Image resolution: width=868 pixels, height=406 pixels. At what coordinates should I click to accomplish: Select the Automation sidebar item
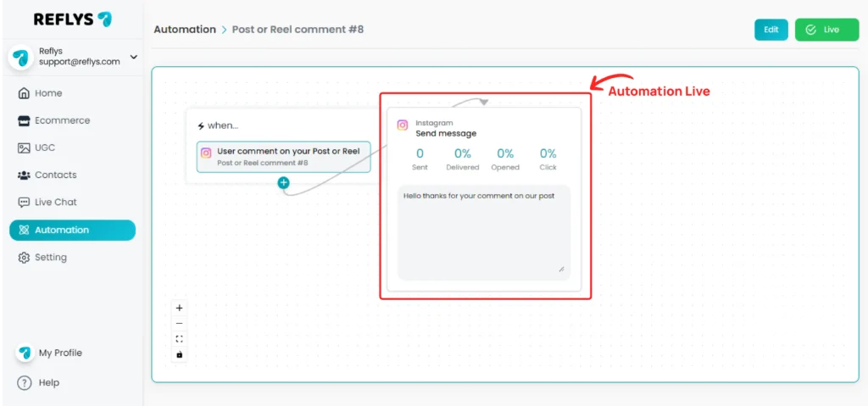[x=73, y=230]
